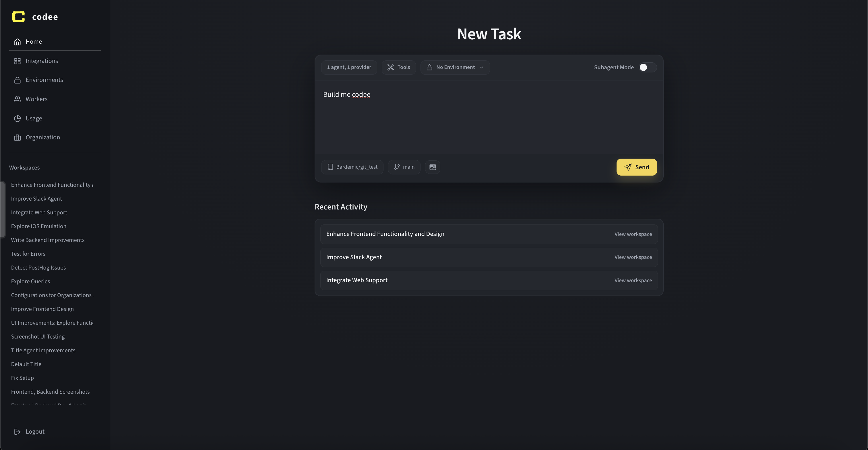Open the Bardemic/git_test repository selector
Image resolution: width=868 pixels, height=450 pixels.
pyautogui.click(x=352, y=167)
